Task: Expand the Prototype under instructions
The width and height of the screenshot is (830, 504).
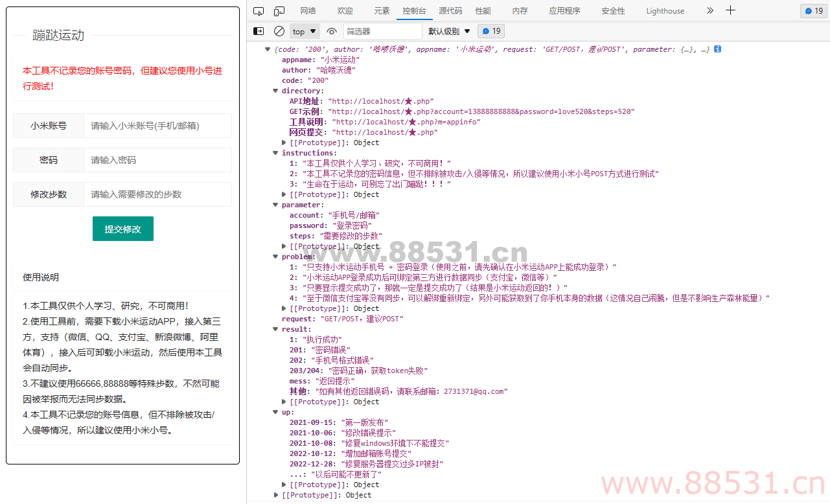Action: click(284, 194)
